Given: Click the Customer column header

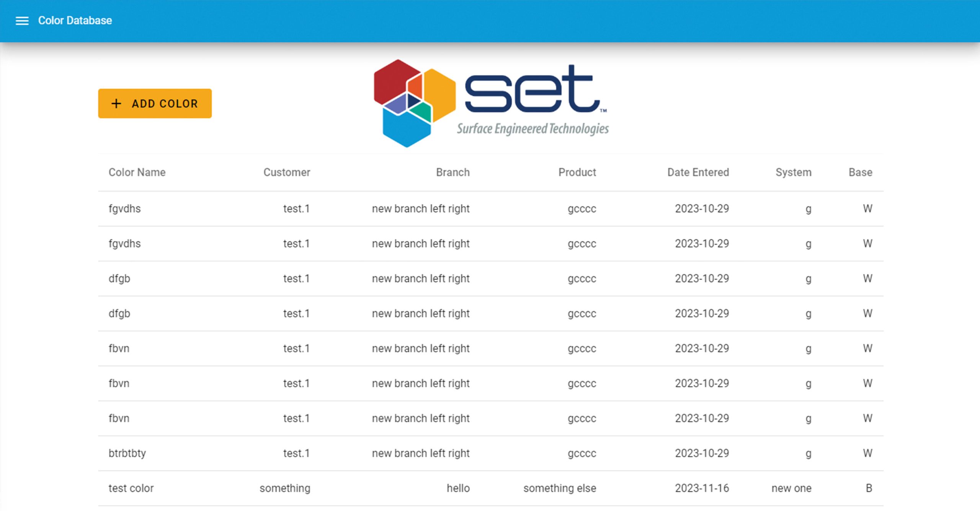Looking at the screenshot, I should pos(287,172).
